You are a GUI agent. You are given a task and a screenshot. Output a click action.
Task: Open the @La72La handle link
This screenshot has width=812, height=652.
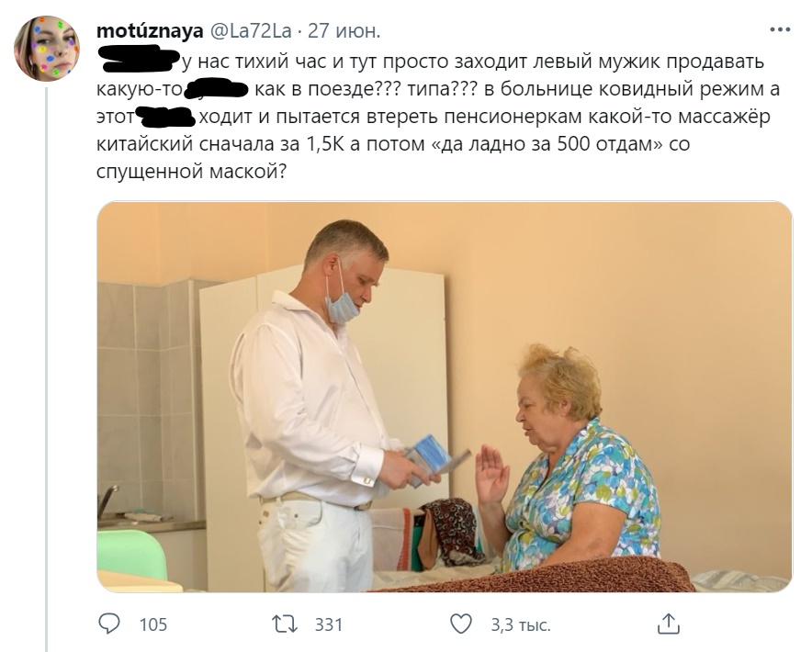coord(251,31)
